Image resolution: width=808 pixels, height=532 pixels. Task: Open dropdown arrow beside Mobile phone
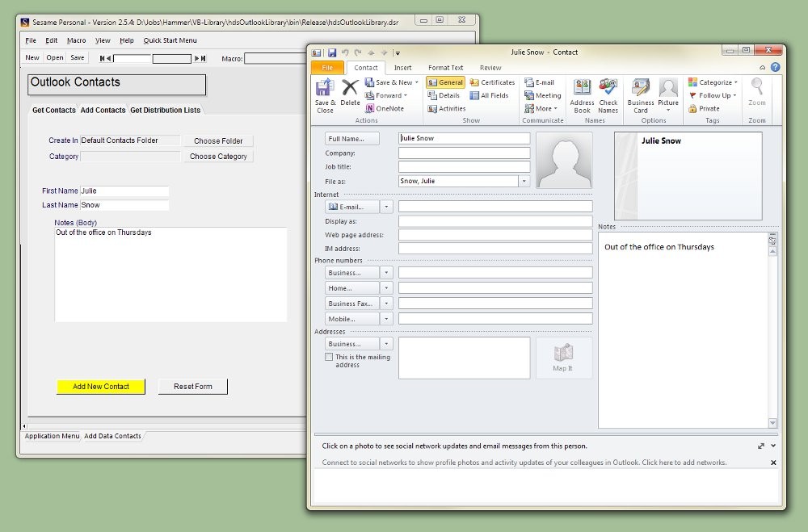[386, 319]
